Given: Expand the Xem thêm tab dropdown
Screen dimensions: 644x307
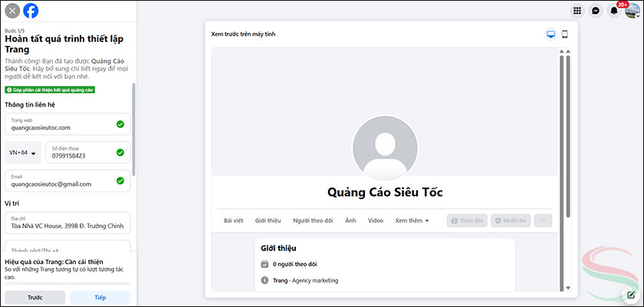Looking at the screenshot, I should [412, 220].
